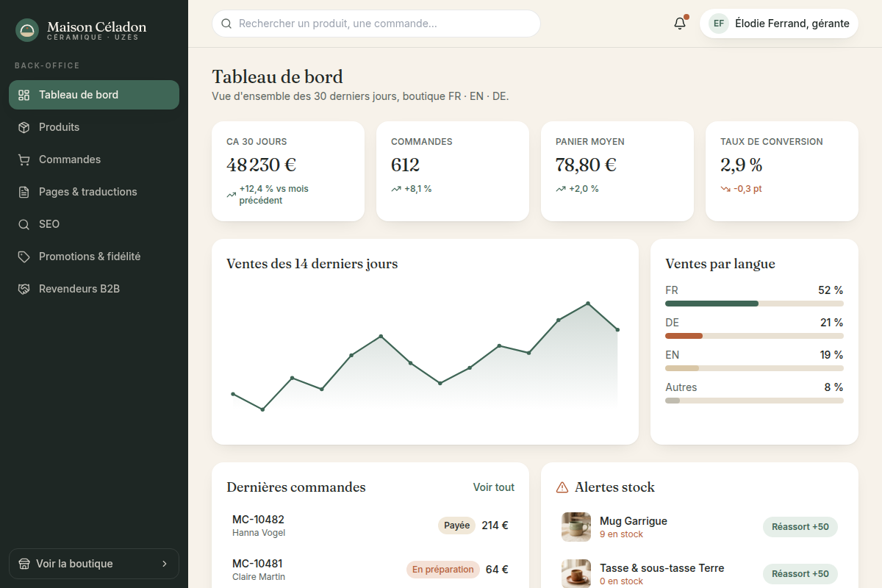Open Revendeurs B2B section

[94, 289]
